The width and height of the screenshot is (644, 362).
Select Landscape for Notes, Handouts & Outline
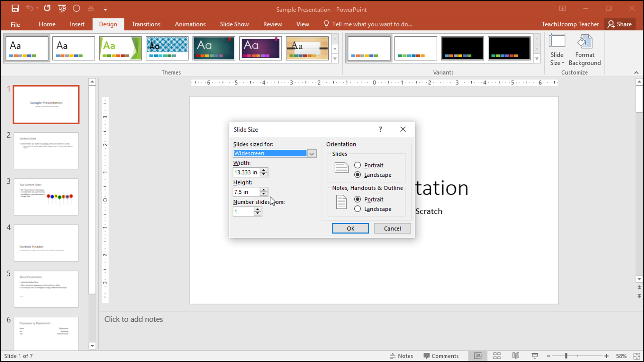pos(358,209)
